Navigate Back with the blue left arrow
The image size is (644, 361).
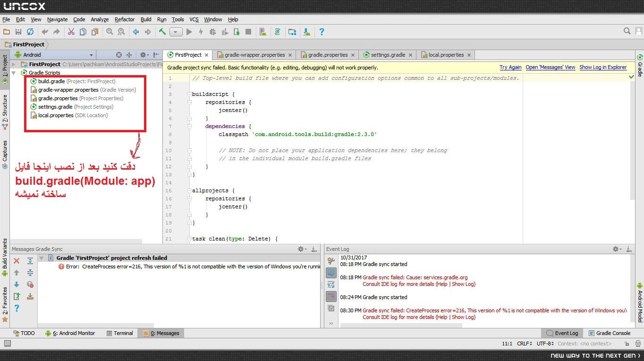pyautogui.click(x=136, y=32)
